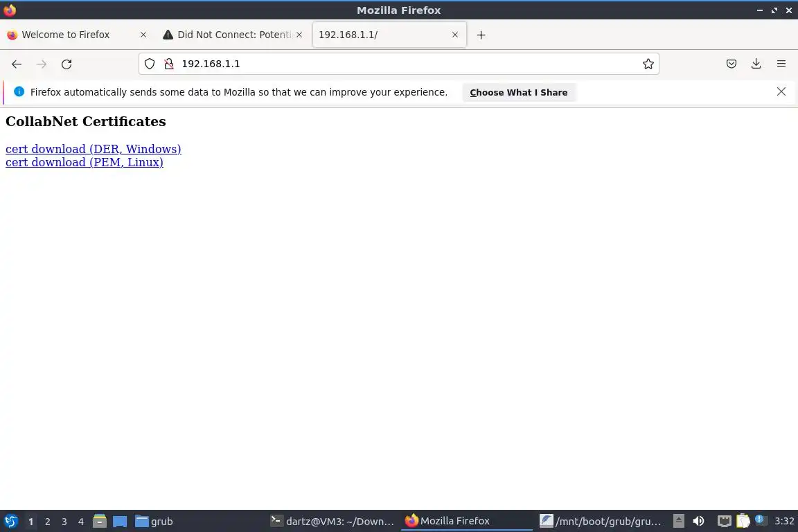
Task: Open the clipboard manager tray icon
Action: pyautogui.click(x=743, y=521)
